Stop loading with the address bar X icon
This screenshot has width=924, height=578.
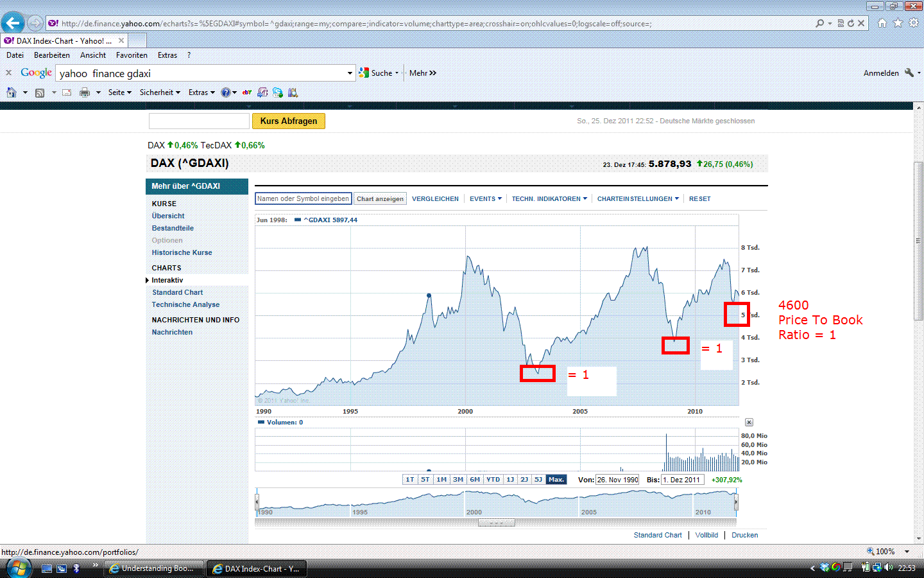tap(861, 23)
